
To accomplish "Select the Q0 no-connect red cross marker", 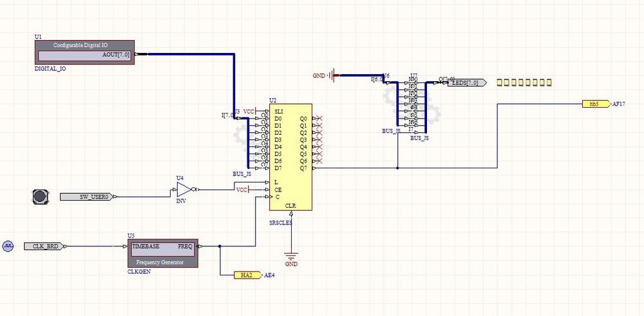I will pyautogui.click(x=319, y=119).
